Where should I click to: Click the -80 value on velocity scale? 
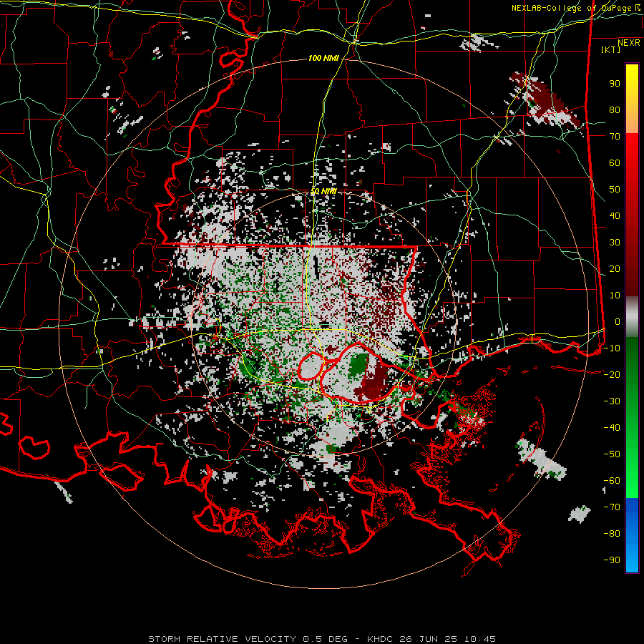612,534
